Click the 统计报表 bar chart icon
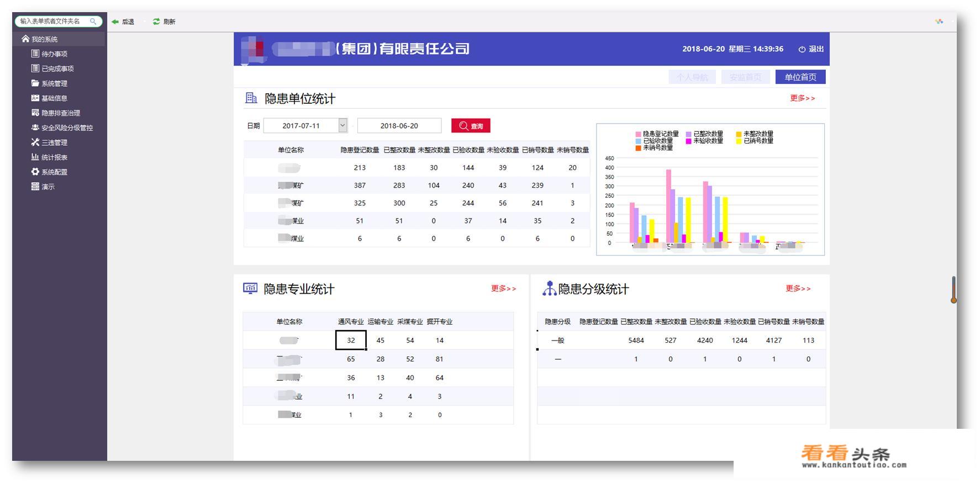Screen dimensions: 980x484 pos(35,157)
